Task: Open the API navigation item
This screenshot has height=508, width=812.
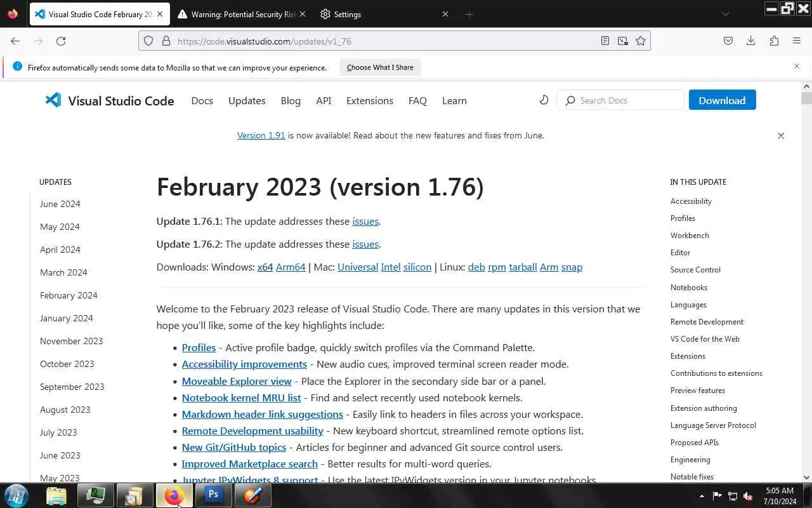Action: tap(324, 100)
